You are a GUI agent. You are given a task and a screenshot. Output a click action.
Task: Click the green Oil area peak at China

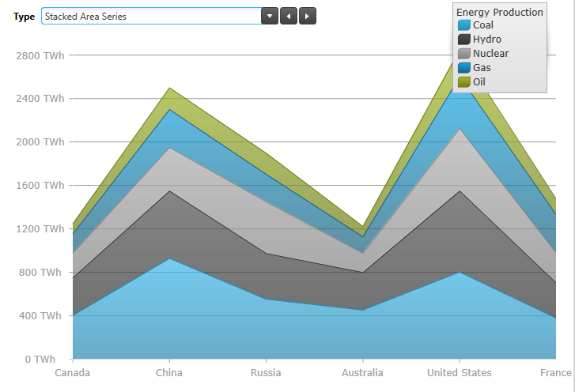point(169,98)
